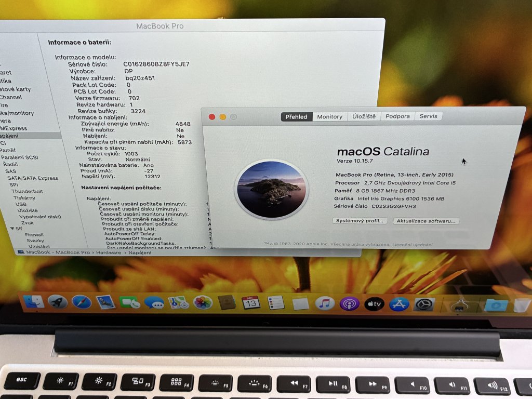
Task: Launch Launchpad rocket icon in the Dock
Action: tap(57, 301)
